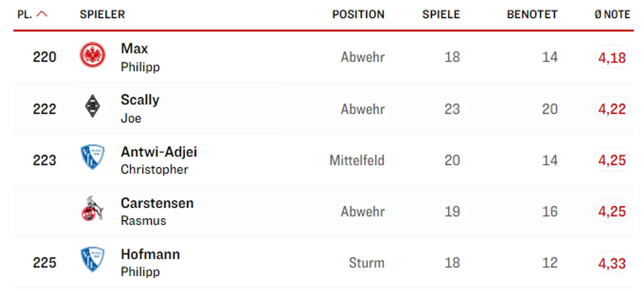Open Philipp Hofmann's player profile

tap(150, 262)
